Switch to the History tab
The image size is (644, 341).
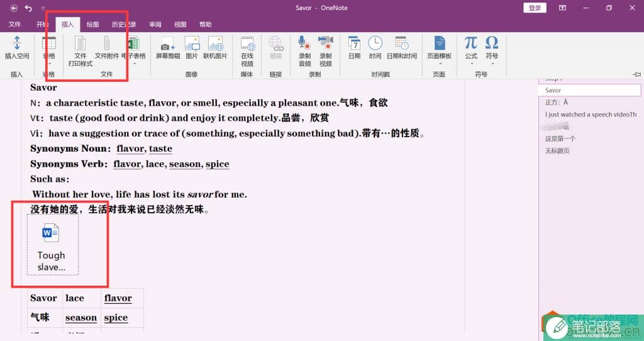(x=124, y=25)
